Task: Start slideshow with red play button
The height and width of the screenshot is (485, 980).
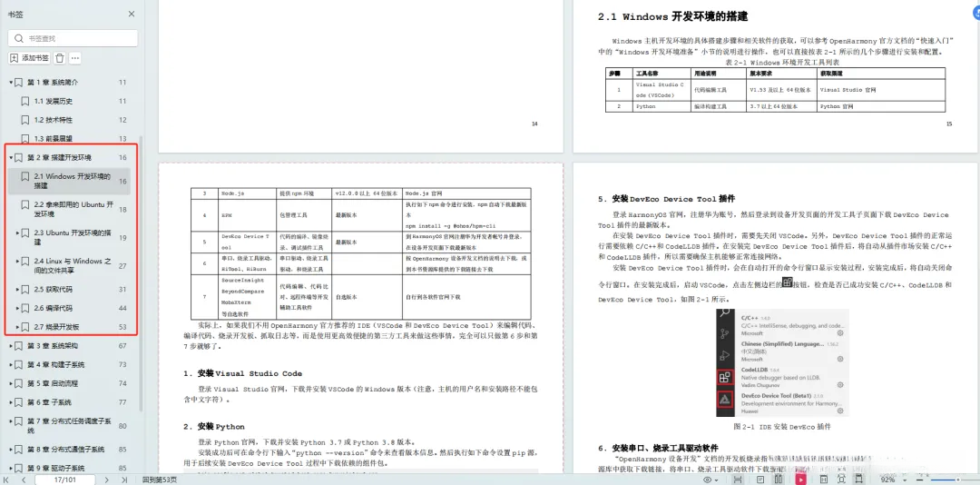Action: pos(800,480)
